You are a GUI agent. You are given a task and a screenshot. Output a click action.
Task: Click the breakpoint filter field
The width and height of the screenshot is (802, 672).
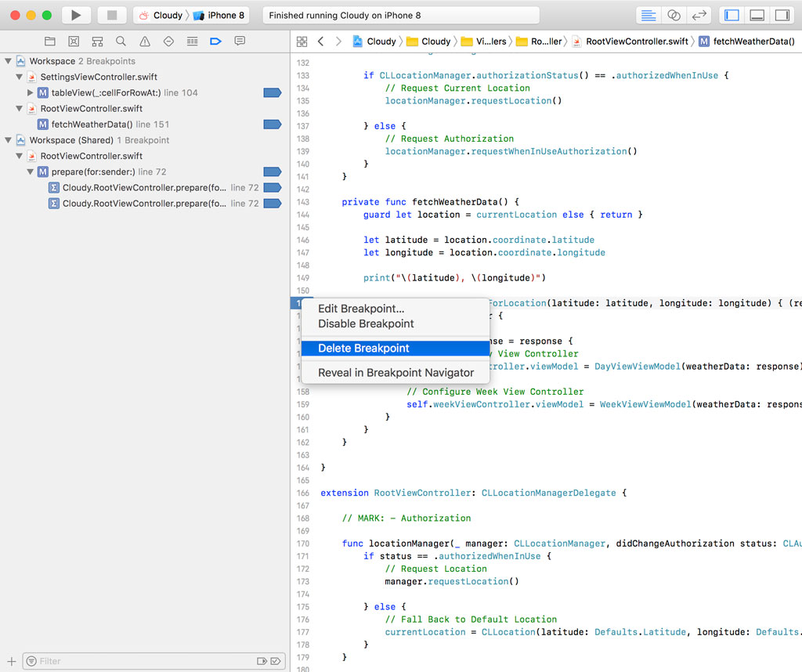coord(141,661)
